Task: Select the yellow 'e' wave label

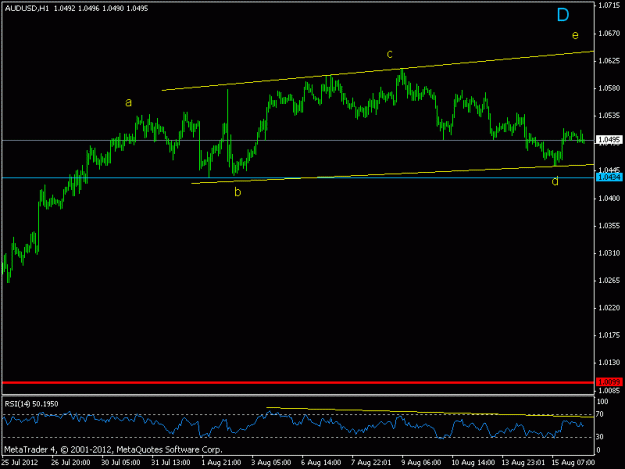Action: click(575, 35)
